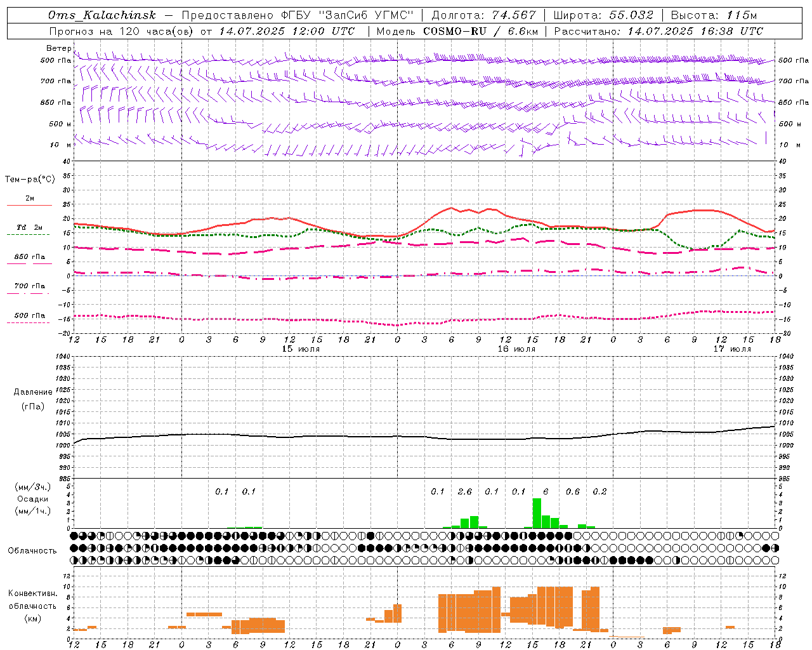
Task: Click the 'Облачность' cloudiness row label
Action: pos(32,551)
